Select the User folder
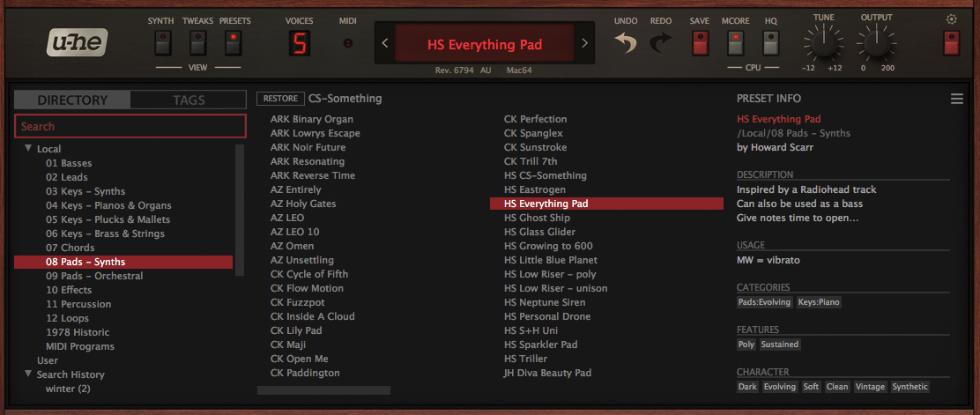Viewport: 980px width, 415px height. point(48,360)
